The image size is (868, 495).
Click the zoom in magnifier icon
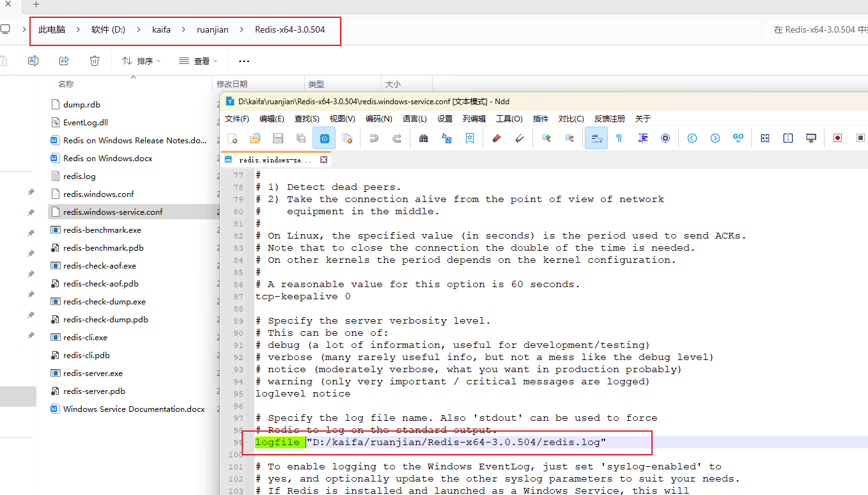click(x=546, y=138)
